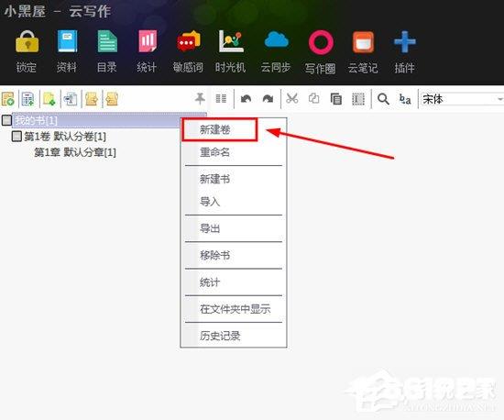Collapse the 我的书[1] tree node box
Image resolution: width=504 pixels, height=420 pixels.
click(6, 120)
